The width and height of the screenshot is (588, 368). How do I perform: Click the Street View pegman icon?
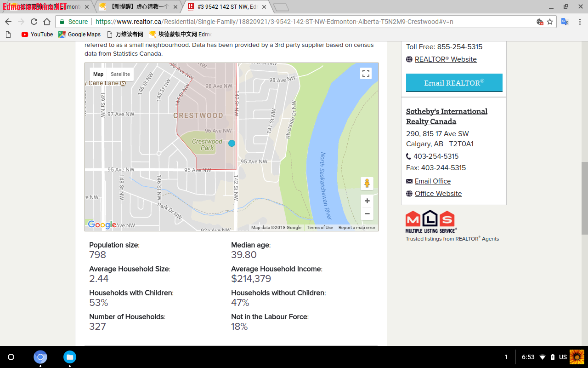point(367,183)
